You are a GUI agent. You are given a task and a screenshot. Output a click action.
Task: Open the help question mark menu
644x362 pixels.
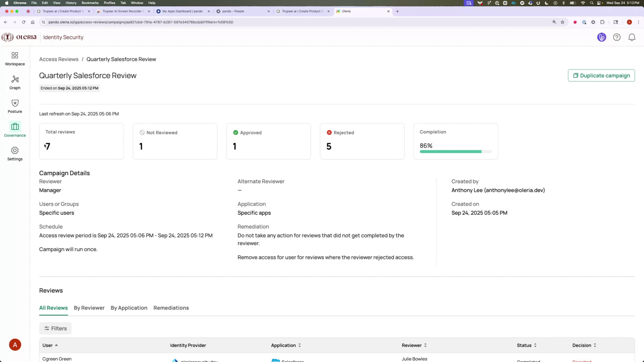617,37
